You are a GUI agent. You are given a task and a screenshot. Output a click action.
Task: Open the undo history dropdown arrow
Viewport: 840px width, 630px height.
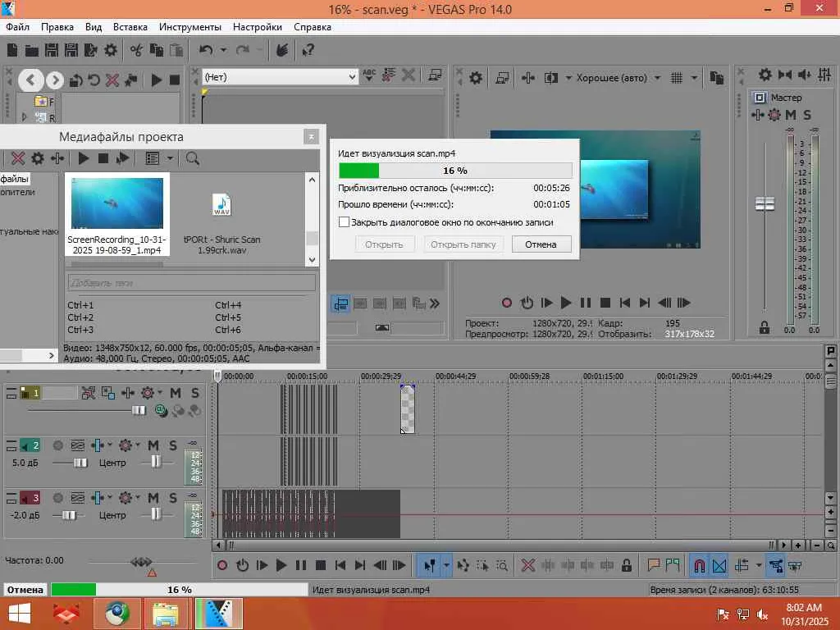click(x=223, y=50)
